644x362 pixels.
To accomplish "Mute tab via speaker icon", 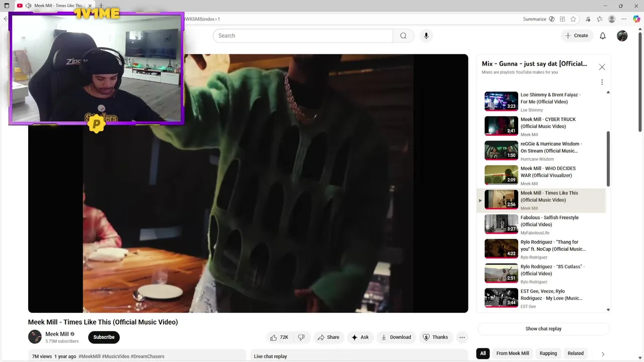I will tap(28, 6).
